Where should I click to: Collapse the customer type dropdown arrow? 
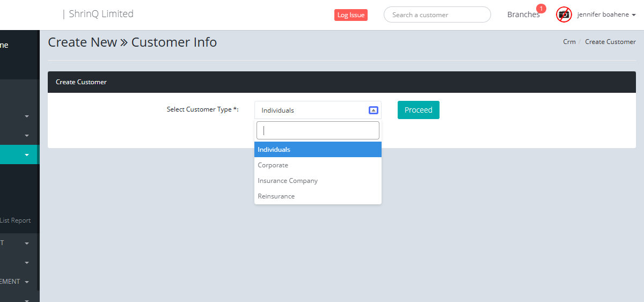[374, 111]
